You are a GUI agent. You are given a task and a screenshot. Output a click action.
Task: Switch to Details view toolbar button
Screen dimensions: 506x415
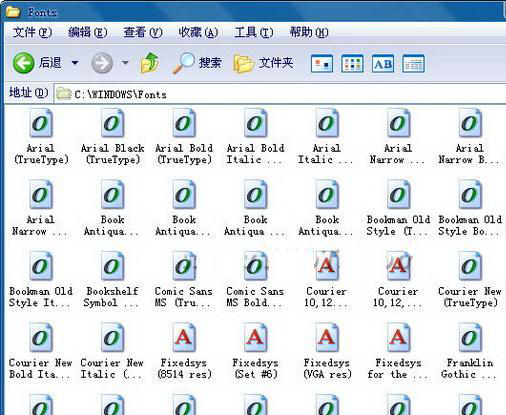413,63
